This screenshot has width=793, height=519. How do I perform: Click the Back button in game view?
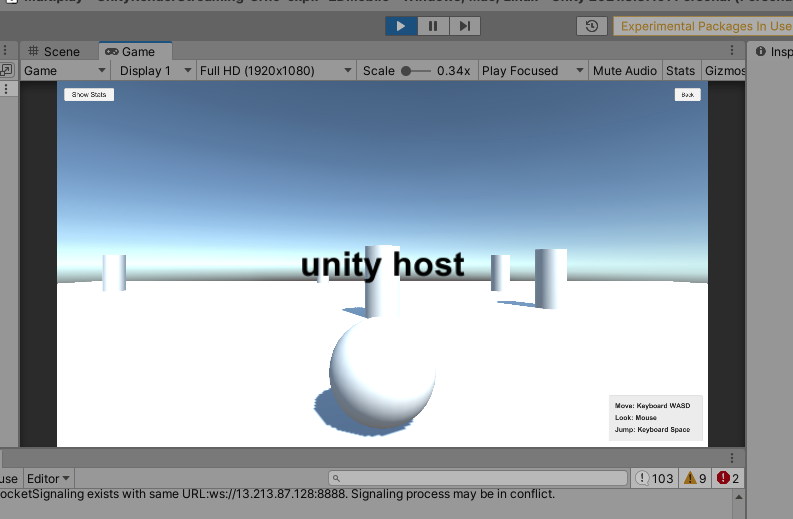point(688,95)
